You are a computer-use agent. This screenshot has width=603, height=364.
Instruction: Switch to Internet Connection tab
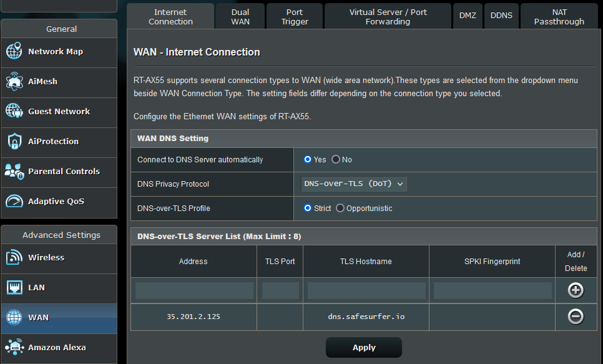[x=170, y=16]
